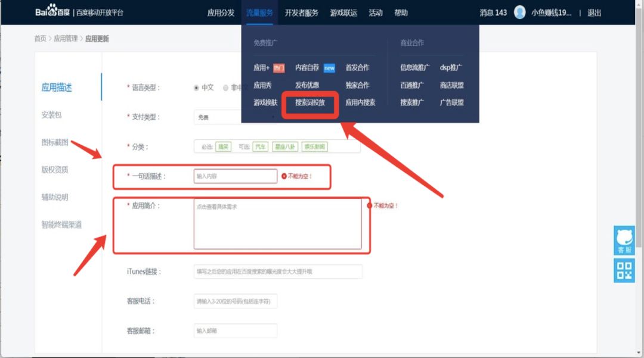644x358 pixels.
Task: Click the error icon beside 应用简介 field
Action: [x=370, y=206]
